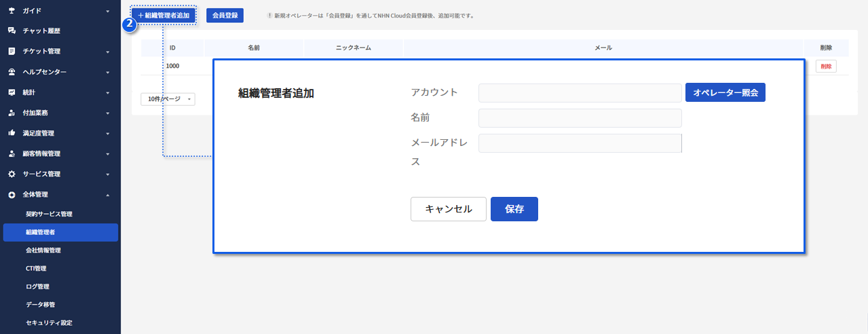The image size is (868, 334).
Task: Click the blue 保存 button
Action: click(x=514, y=209)
